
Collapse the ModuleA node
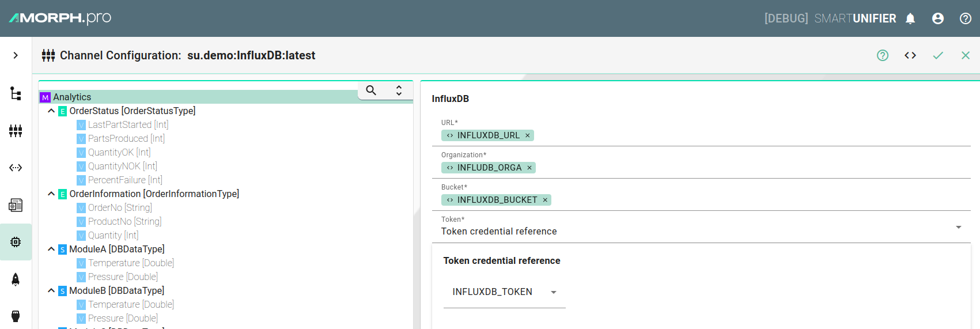pyautogui.click(x=51, y=249)
